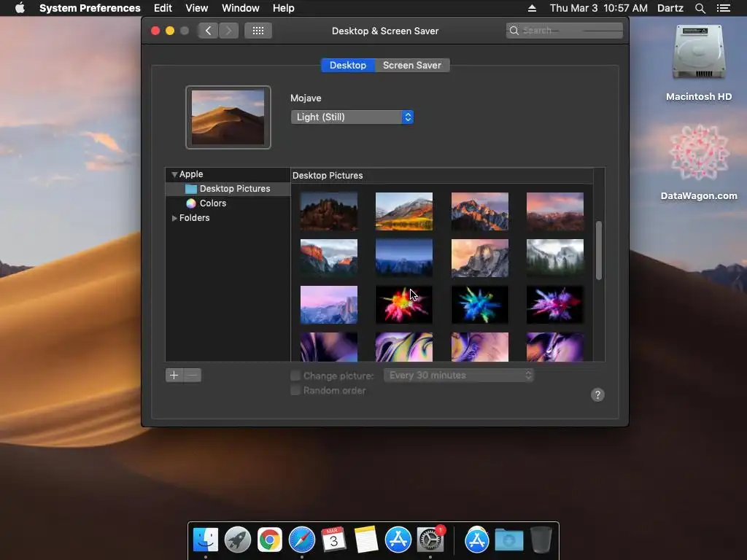This screenshot has height=560, width=747.
Task: Open Google Chrome from the Dock
Action: pyautogui.click(x=270, y=540)
